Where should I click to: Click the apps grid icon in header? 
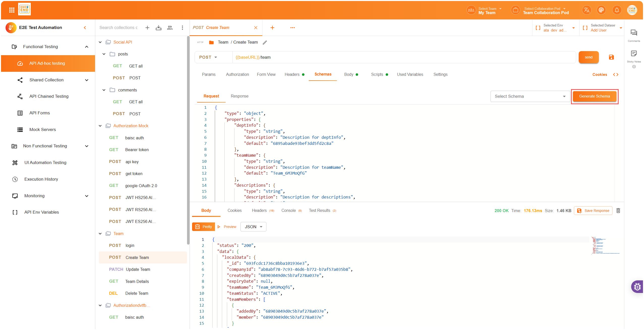click(x=12, y=10)
